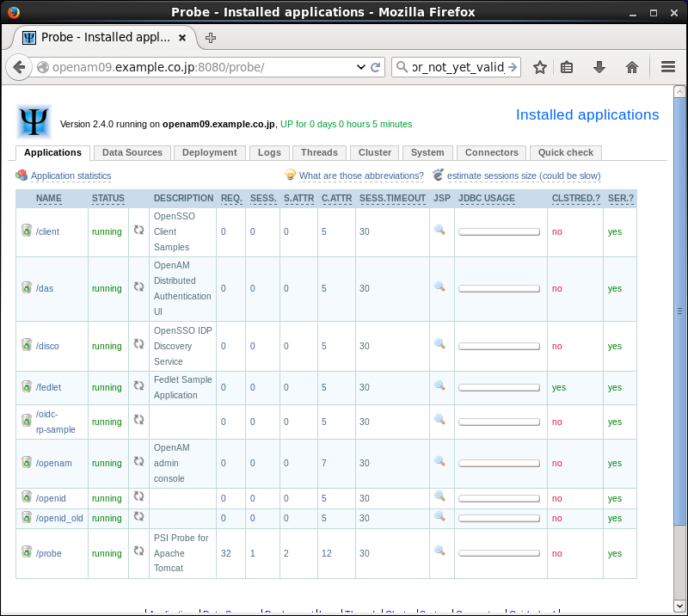Screen dimensions: 688x616
Task: Open the Firefox hamburger menu
Action: pyautogui.click(x=668, y=67)
